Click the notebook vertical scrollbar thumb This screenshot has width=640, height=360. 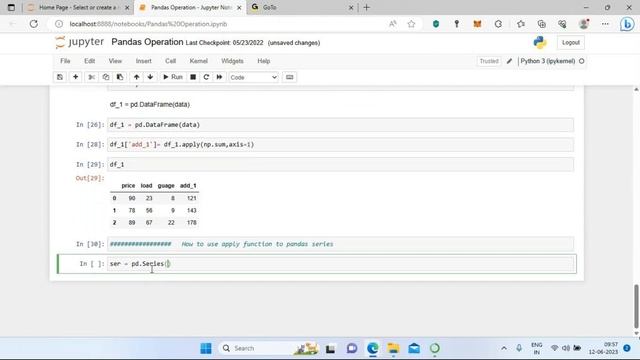pyautogui.click(x=636, y=306)
